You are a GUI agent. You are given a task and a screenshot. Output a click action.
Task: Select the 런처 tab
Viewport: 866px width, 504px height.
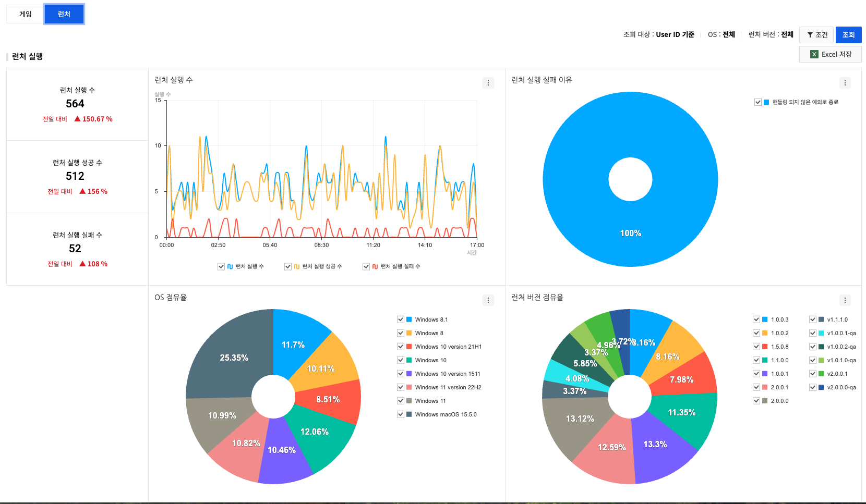[64, 14]
